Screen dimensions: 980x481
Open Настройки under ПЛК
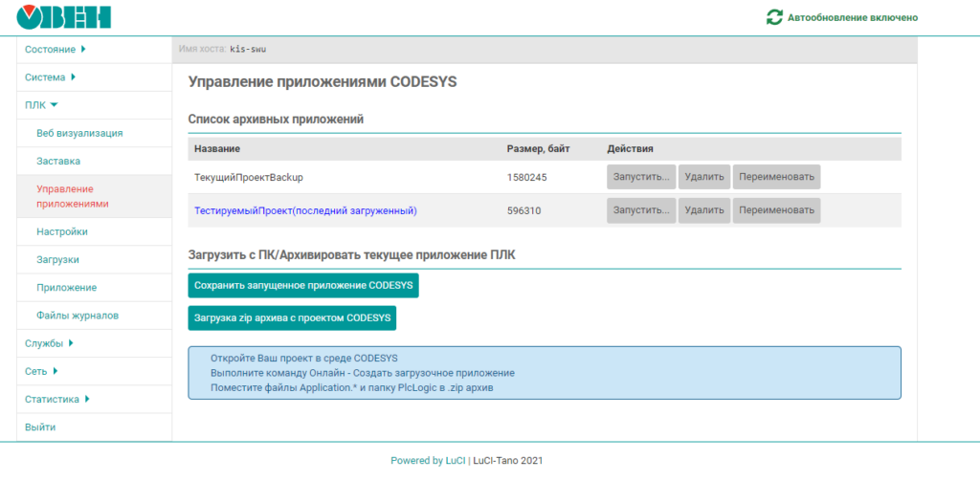(x=62, y=231)
